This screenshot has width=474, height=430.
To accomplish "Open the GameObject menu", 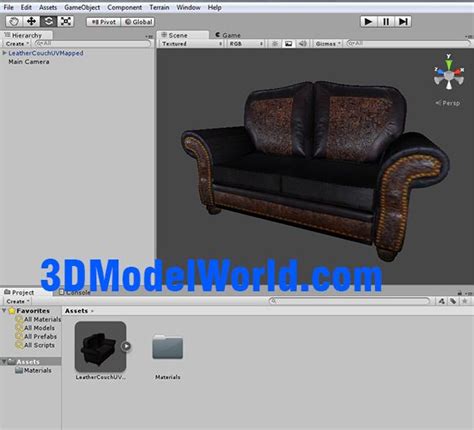I will click(x=82, y=7).
